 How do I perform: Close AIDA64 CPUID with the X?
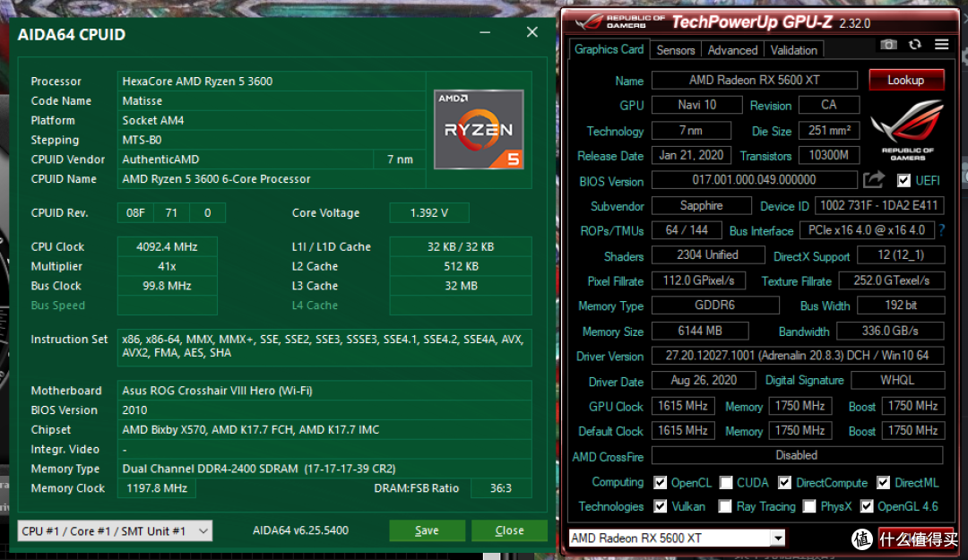[532, 32]
